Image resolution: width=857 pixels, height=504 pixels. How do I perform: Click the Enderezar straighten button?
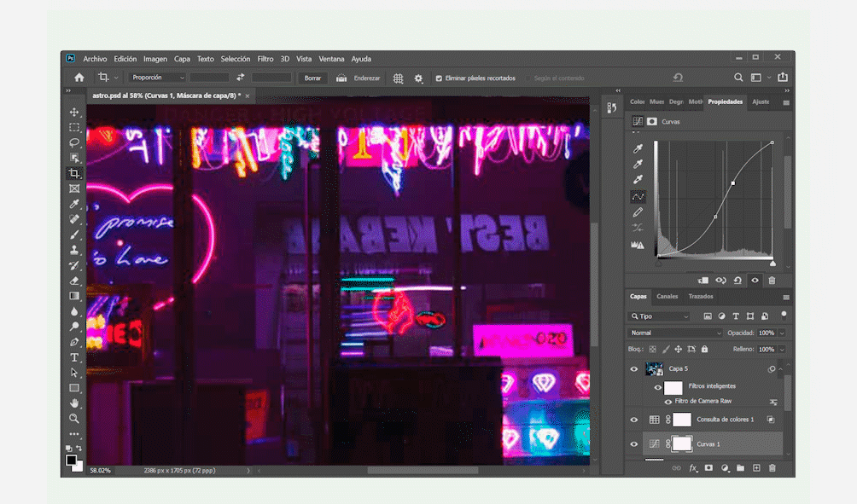click(x=358, y=78)
